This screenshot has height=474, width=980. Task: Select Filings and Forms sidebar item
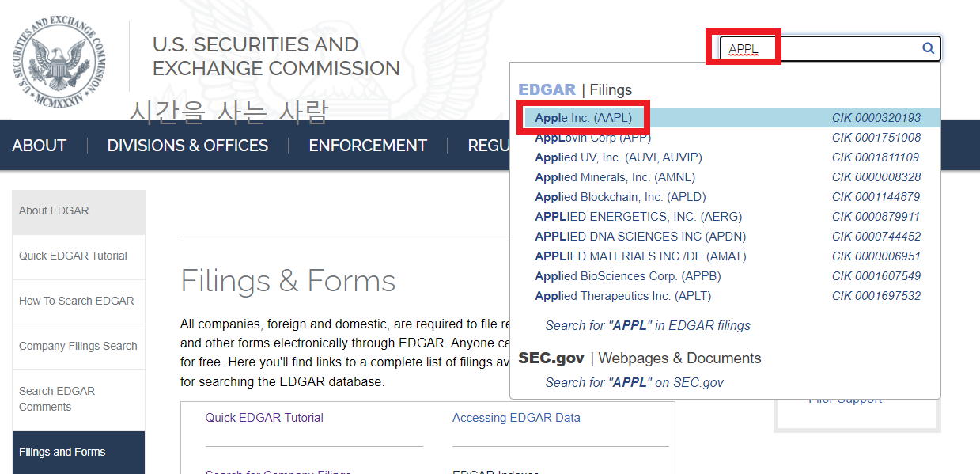[78, 453]
